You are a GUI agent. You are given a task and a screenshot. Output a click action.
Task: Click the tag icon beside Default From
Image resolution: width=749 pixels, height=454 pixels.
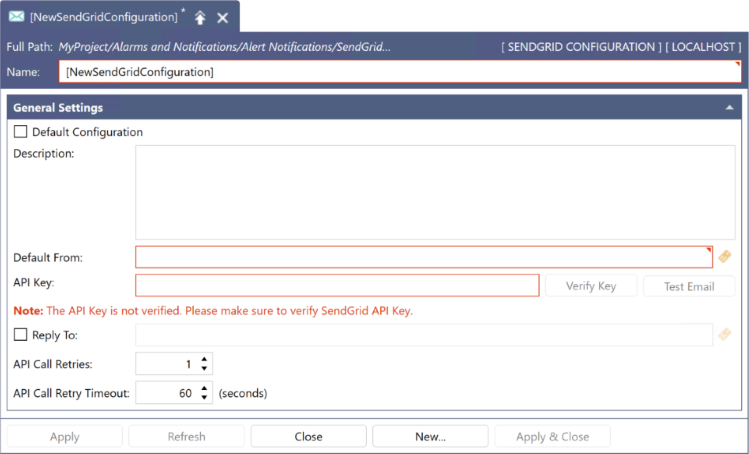point(725,257)
